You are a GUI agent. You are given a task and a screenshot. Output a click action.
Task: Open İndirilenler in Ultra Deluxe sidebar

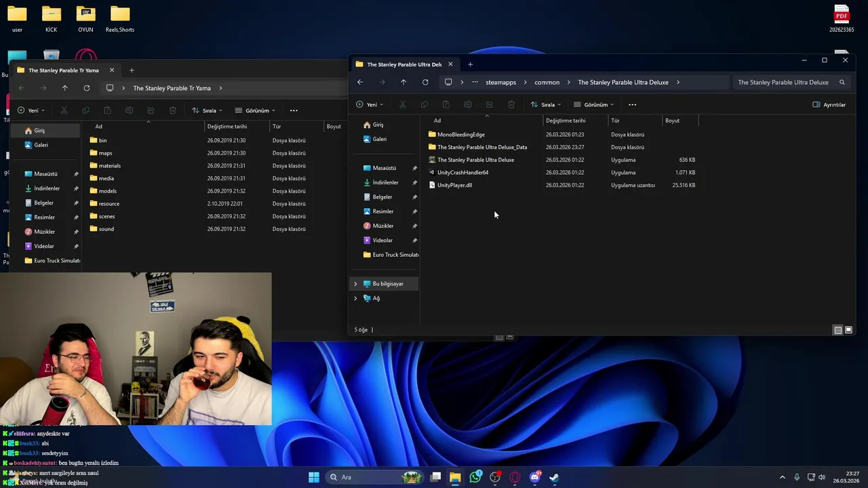(385, 182)
